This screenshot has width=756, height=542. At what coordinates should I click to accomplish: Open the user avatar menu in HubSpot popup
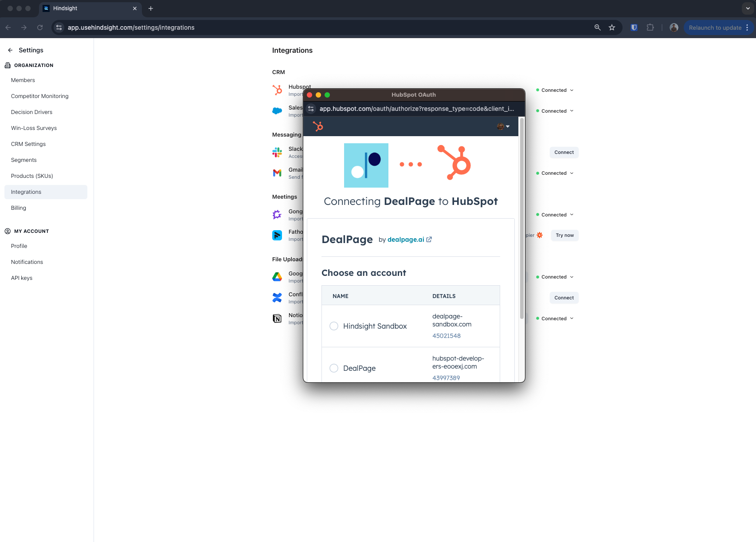coord(503,126)
